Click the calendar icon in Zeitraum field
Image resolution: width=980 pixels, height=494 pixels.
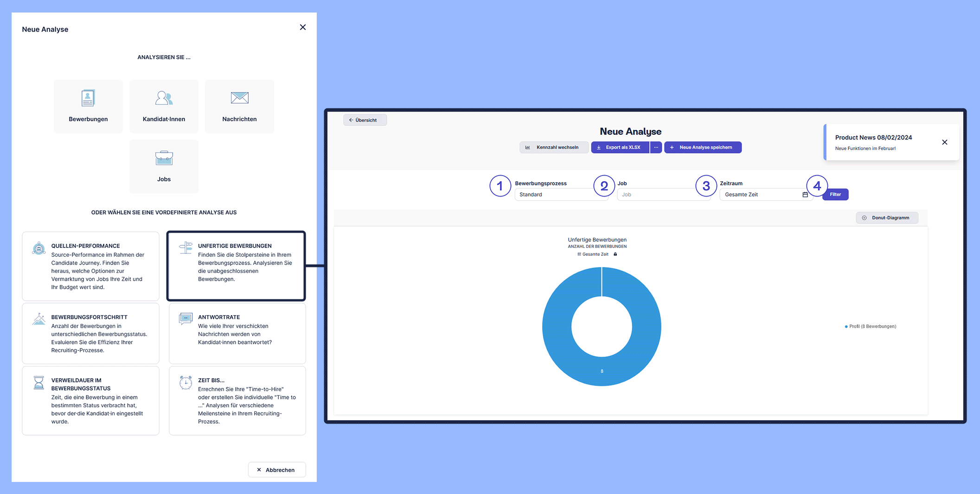pos(805,195)
